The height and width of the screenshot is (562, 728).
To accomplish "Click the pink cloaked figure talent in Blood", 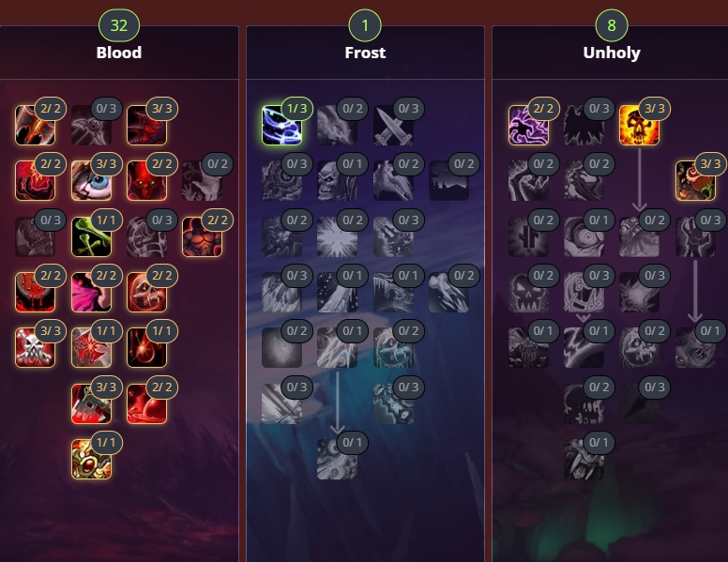I will 91,292.
